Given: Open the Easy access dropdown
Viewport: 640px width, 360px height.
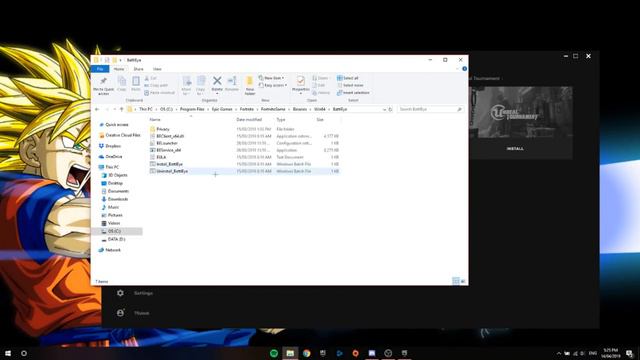Looking at the screenshot, I should click(x=273, y=85).
